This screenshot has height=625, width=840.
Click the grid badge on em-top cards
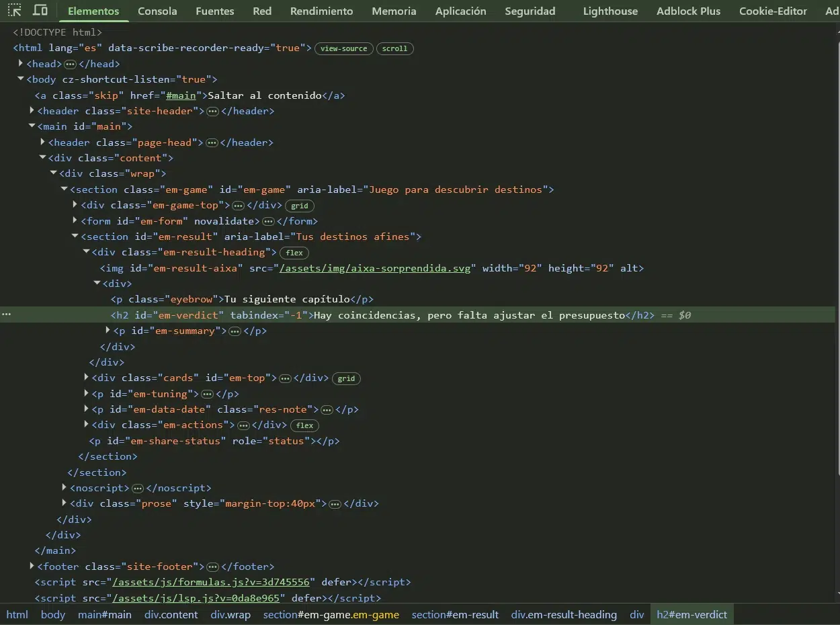346,378
